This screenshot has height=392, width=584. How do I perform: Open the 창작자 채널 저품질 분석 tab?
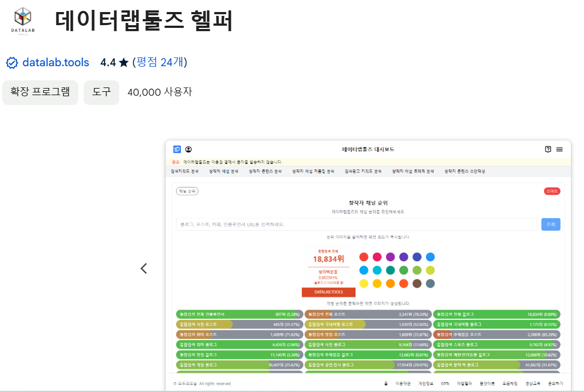tap(313, 171)
